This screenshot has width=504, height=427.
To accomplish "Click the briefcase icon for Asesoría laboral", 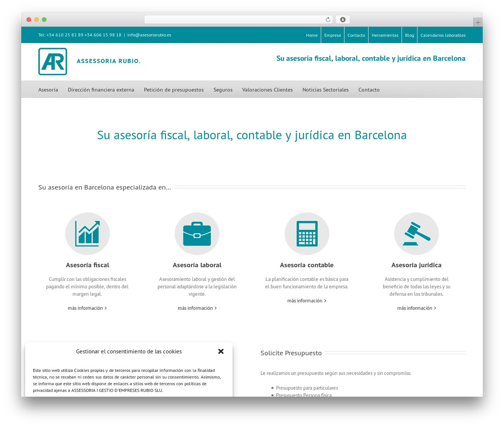I will (197, 234).
